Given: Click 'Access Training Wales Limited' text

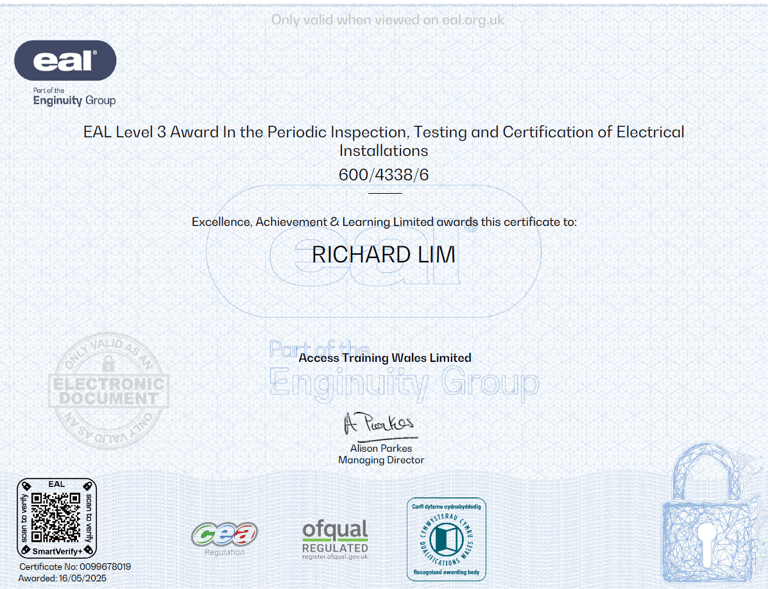Looking at the screenshot, I should pyautogui.click(x=385, y=358).
